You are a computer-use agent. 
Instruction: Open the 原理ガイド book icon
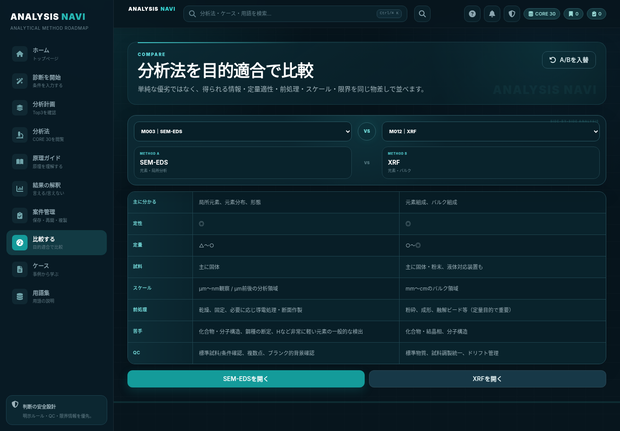pyautogui.click(x=19, y=161)
